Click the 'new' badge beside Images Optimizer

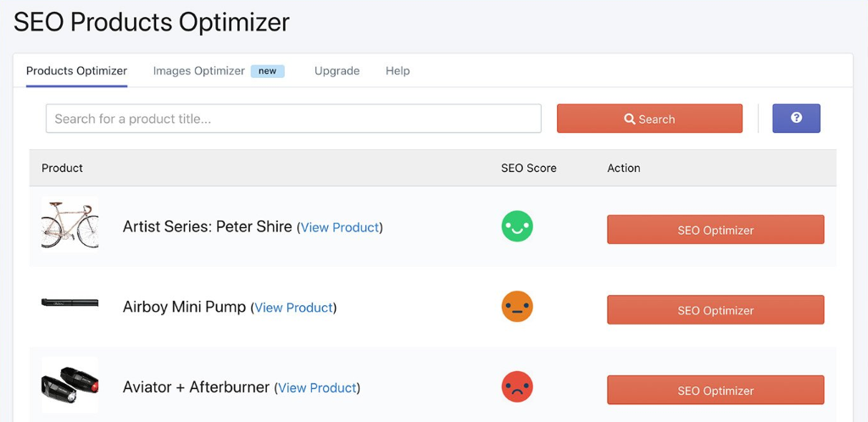pos(267,71)
